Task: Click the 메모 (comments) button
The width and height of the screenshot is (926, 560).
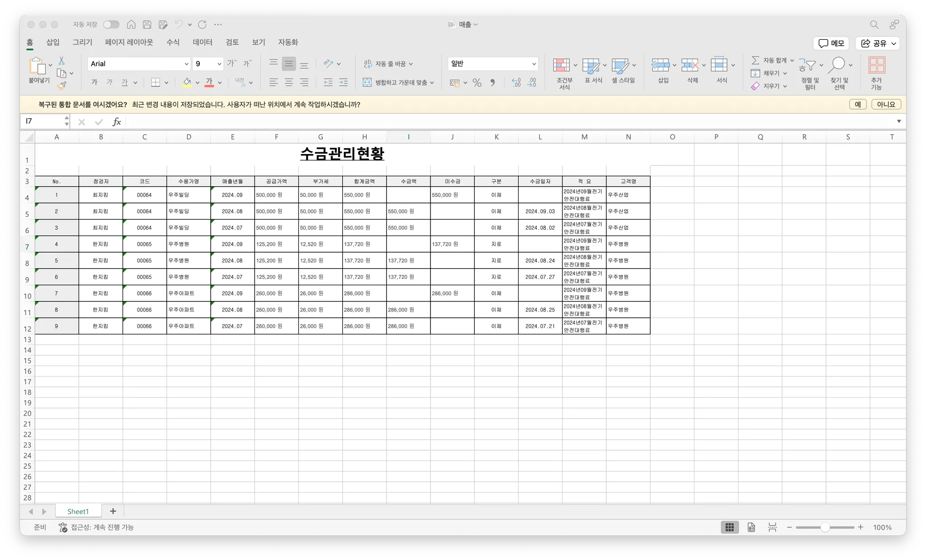Action: click(831, 43)
